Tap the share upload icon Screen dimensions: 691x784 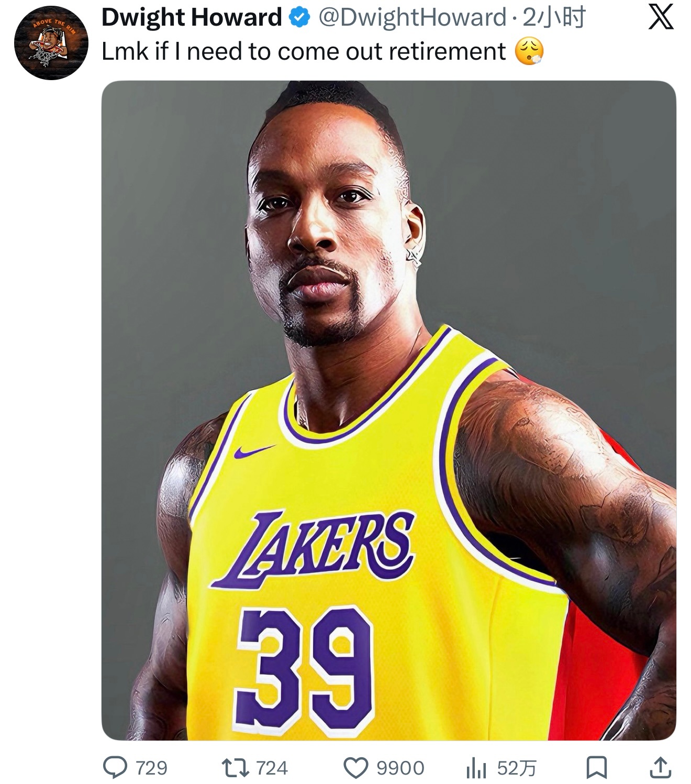(660, 767)
